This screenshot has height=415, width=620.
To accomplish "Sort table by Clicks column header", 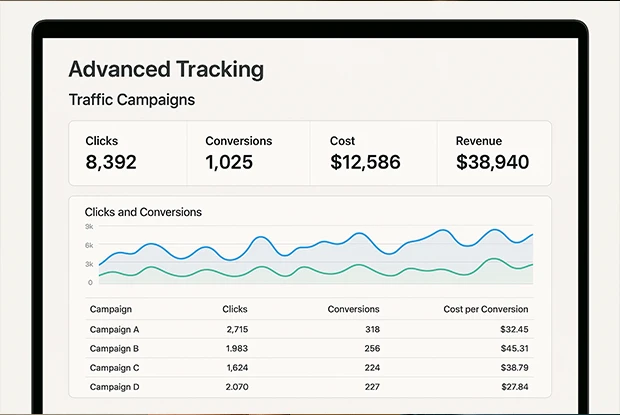I will [x=234, y=309].
